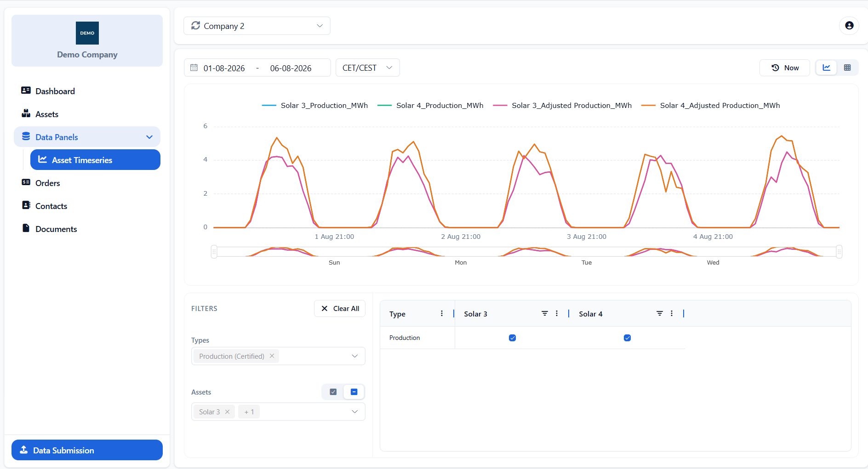Click the left range slider handle
The image size is (868, 469).
pos(214,252)
